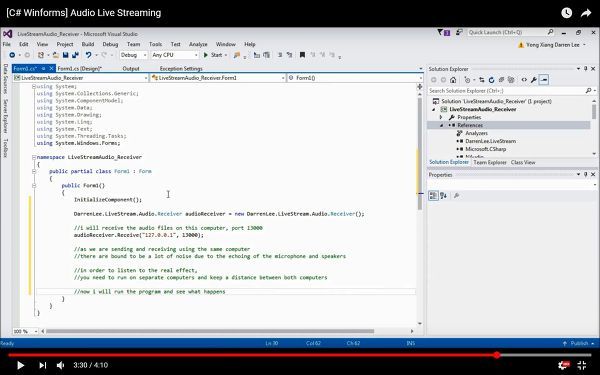
Task: Click the editor horizontal scrollbar
Action: tap(210, 331)
